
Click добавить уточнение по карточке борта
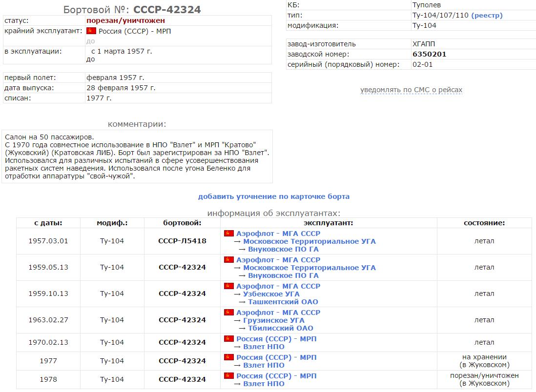point(273,196)
